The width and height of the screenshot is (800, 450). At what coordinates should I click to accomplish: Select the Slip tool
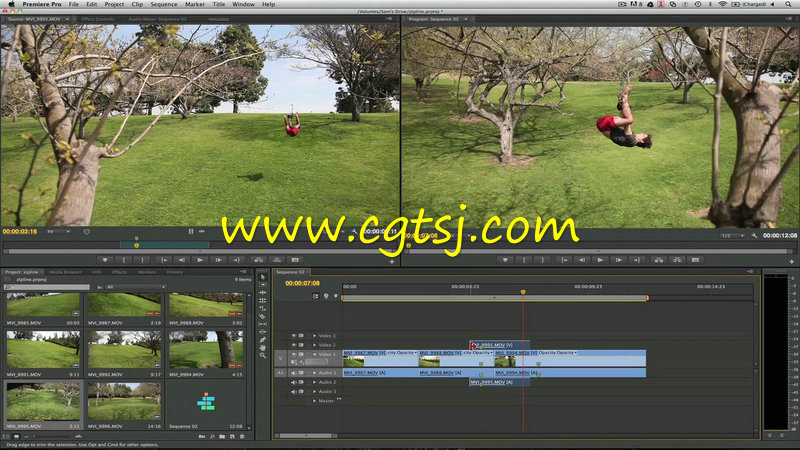click(x=263, y=324)
